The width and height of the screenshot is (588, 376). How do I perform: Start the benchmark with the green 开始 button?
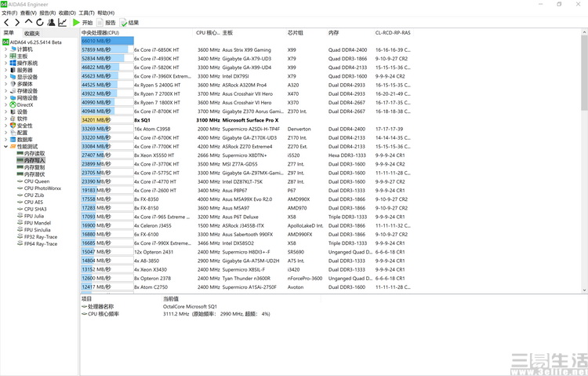82,23
